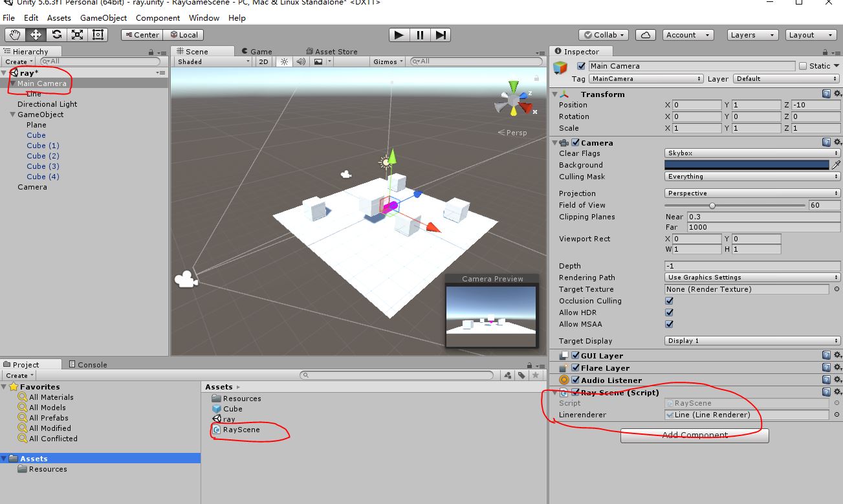Image resolution: width=843 pixels, height=504 pixels.
Task: Uncheck Occlusion Culling
Action: [669, 301]
